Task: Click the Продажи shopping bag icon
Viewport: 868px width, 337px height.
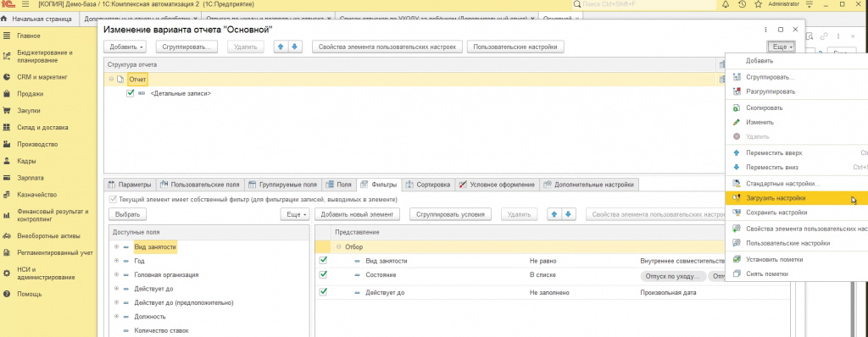Action: click(x=7, y=94)
